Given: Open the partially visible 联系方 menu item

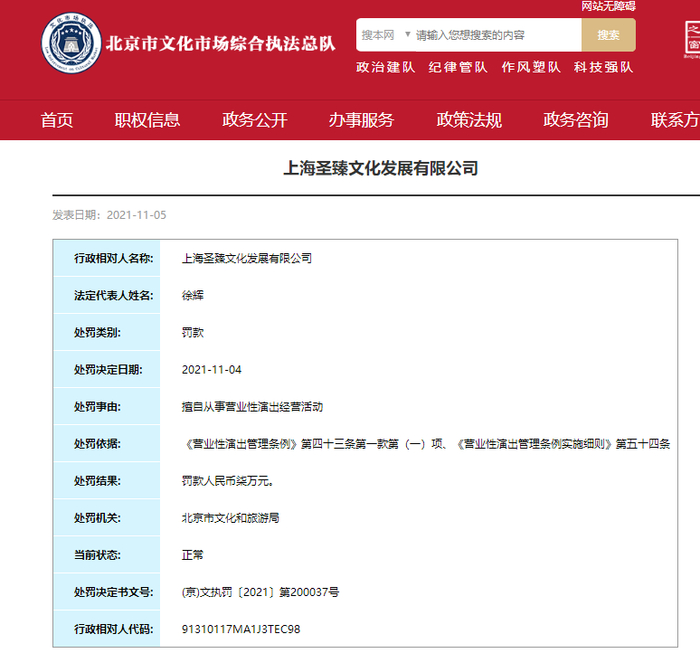Looking at the screenshot, I should coord(675,120).
